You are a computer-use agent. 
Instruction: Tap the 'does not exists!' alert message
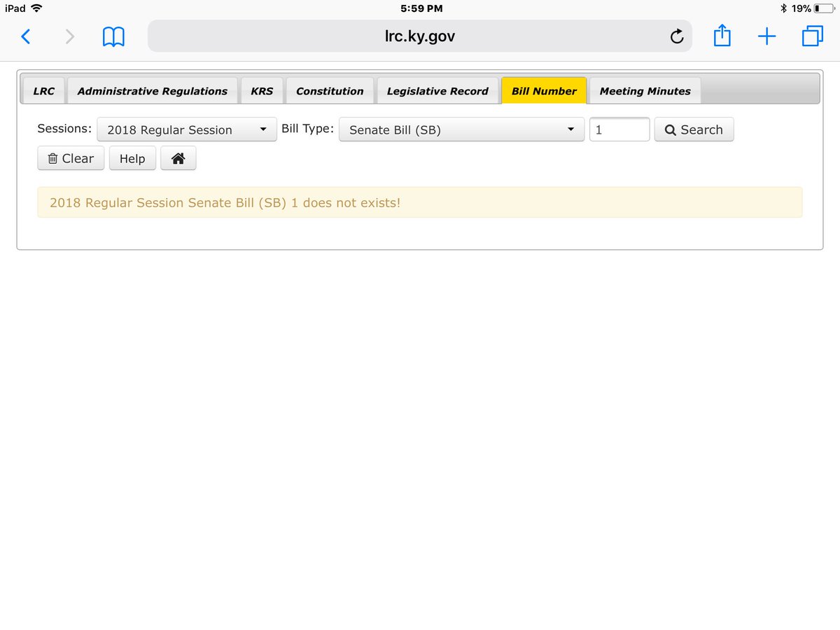[x=419, y=202]
